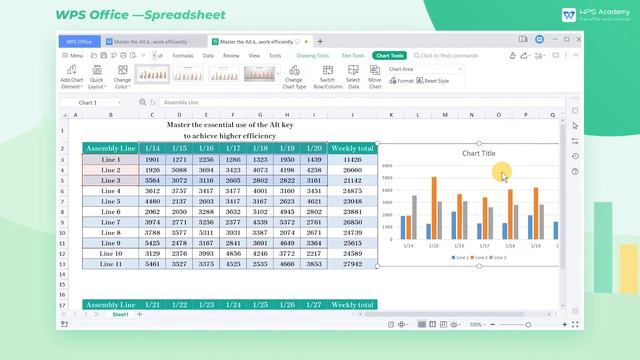The width and height of the screenshot is (640, 360).
Task: Switch to Normal view in status bar
Action: pyautogui.click(x=422, y=324)
